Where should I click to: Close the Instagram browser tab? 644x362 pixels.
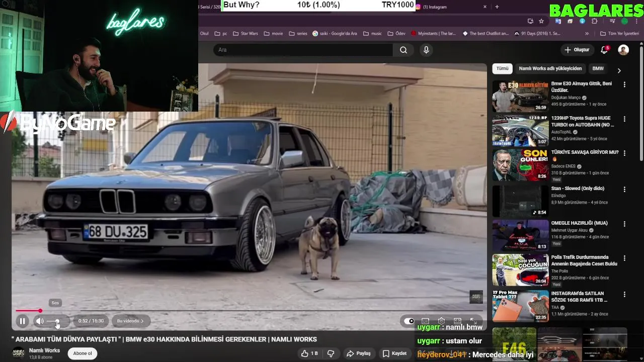(x=485, y=7)
